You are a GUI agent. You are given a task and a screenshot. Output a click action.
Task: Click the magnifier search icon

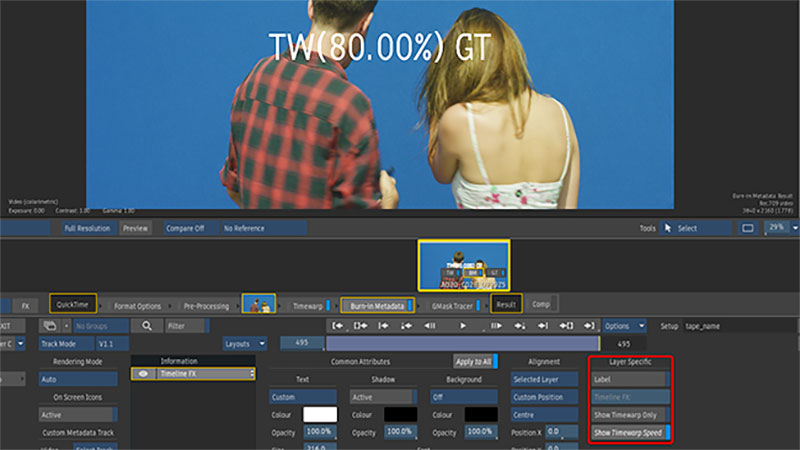tap(146, 326)
